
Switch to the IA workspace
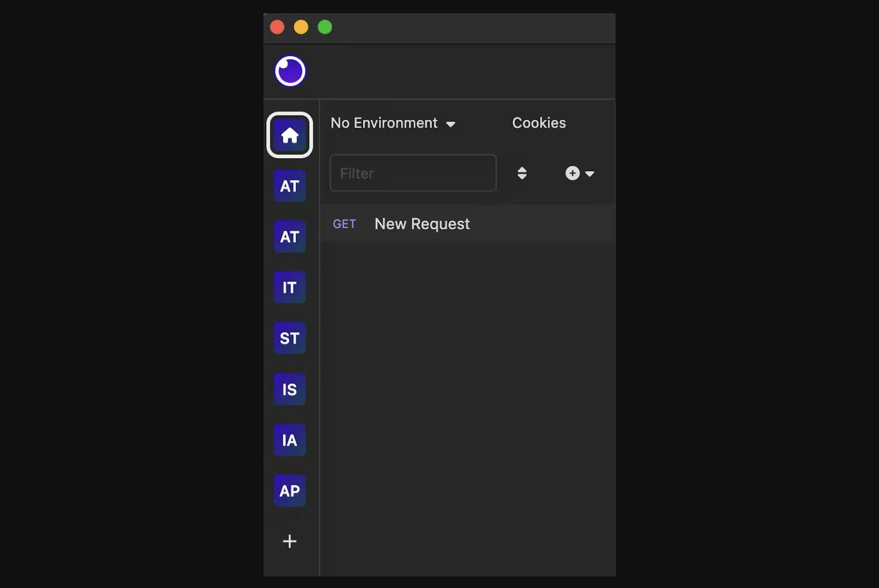pyautogui.click(x=290, y=440)
